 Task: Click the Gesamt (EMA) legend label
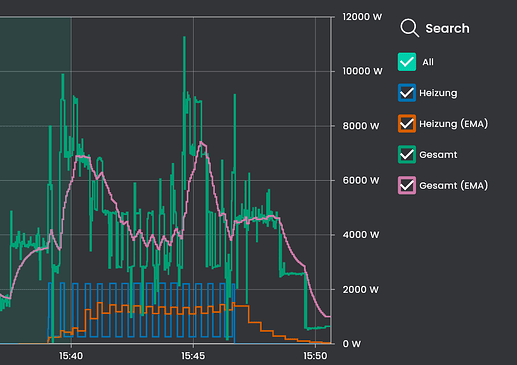click(x=453, y=185)
